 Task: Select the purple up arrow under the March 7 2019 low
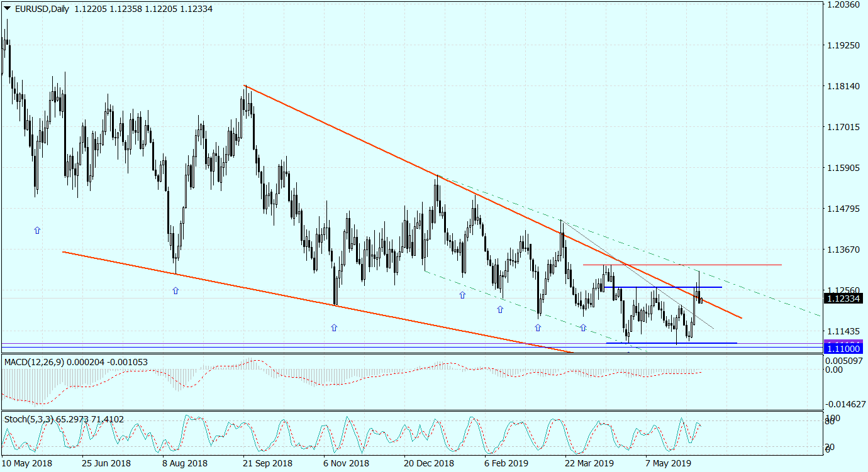tap(538, 327)
